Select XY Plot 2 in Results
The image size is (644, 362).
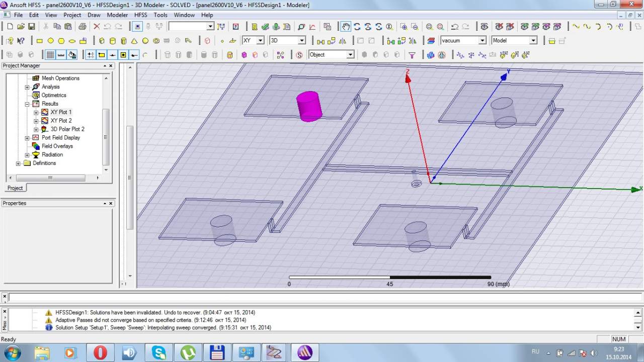[61, 121]
